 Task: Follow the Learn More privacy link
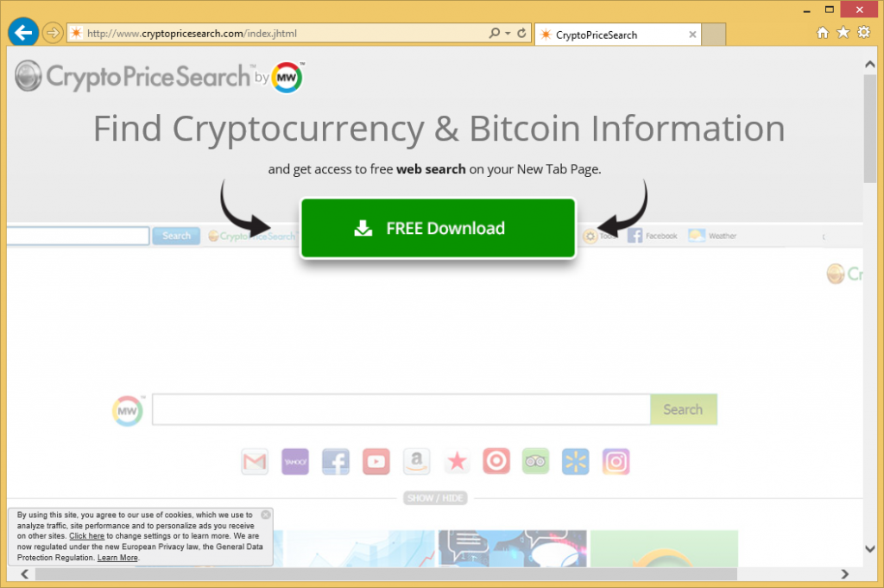point(117,558)
